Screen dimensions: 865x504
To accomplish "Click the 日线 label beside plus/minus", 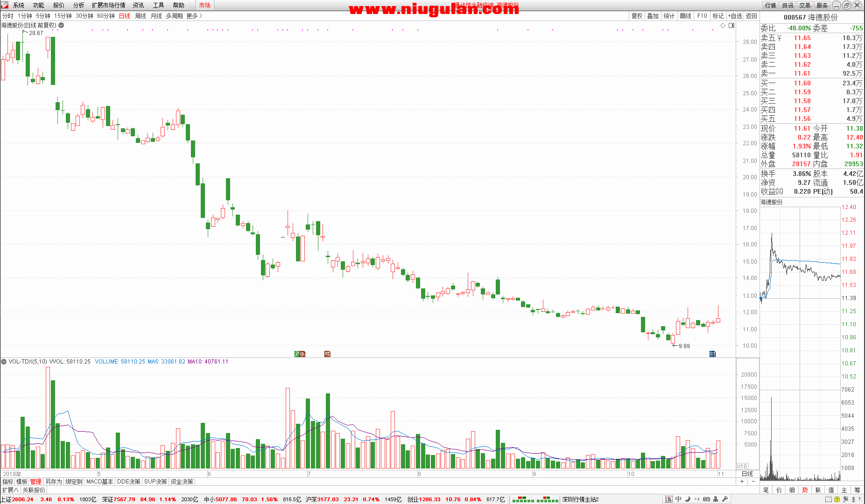I will click(x=747, y=474).
